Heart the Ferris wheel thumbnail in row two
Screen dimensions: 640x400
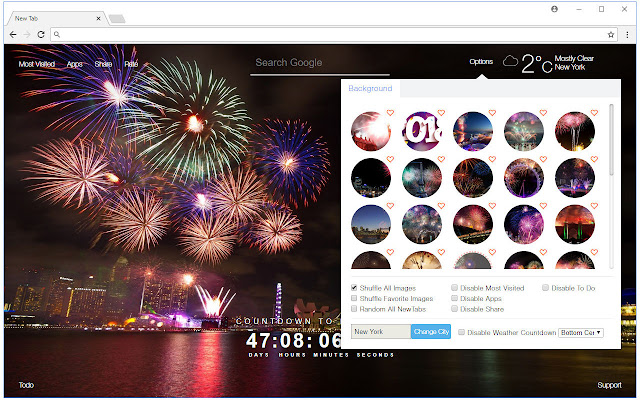click(x=543, y=159)
